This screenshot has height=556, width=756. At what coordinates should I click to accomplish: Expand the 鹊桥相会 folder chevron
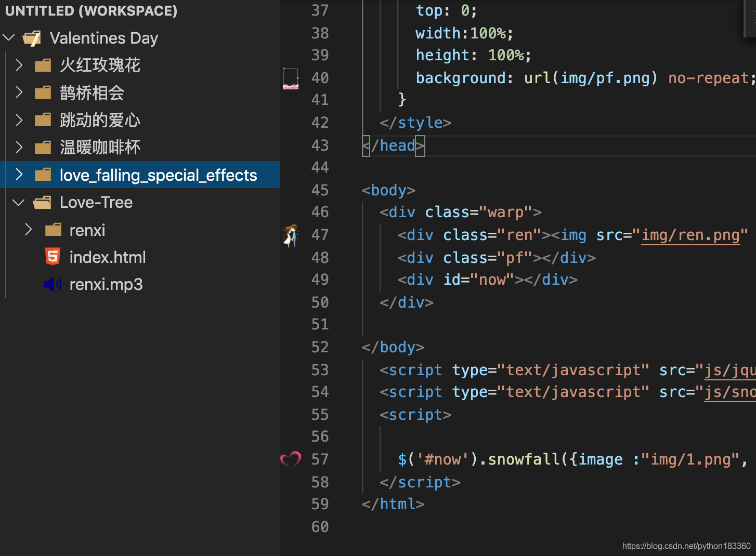(x=19, y=92)
